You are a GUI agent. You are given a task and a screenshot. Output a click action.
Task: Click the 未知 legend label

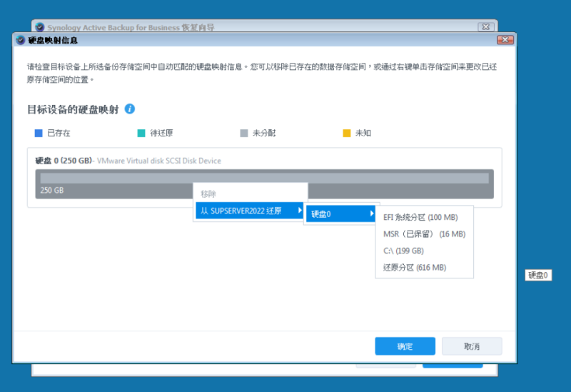click(x=363, y=133)
